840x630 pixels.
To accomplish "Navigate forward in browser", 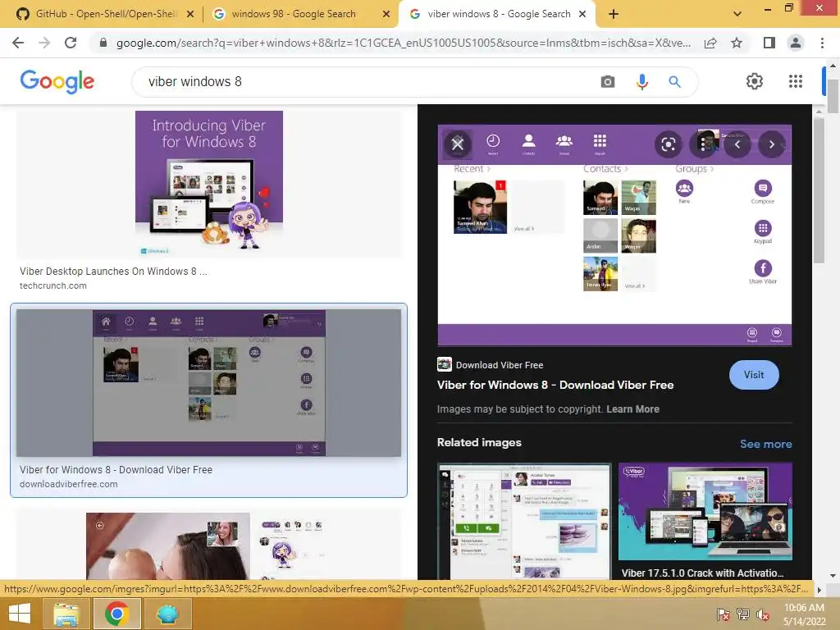I will coord(44,43).
